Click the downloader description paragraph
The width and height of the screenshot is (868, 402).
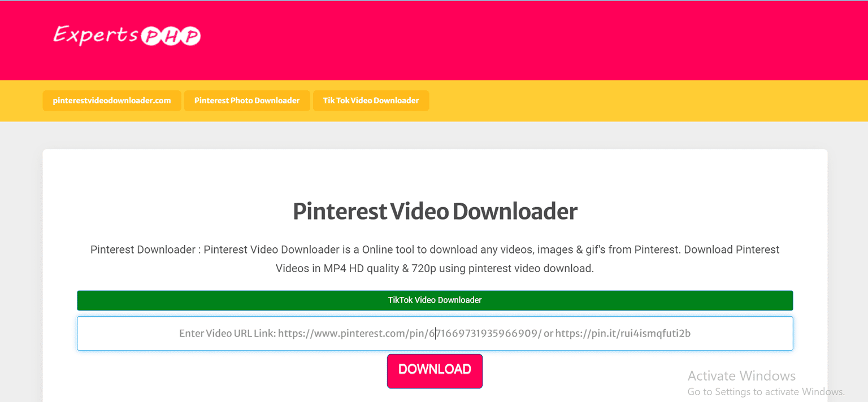pyautogui.click(x=435, y=259)
